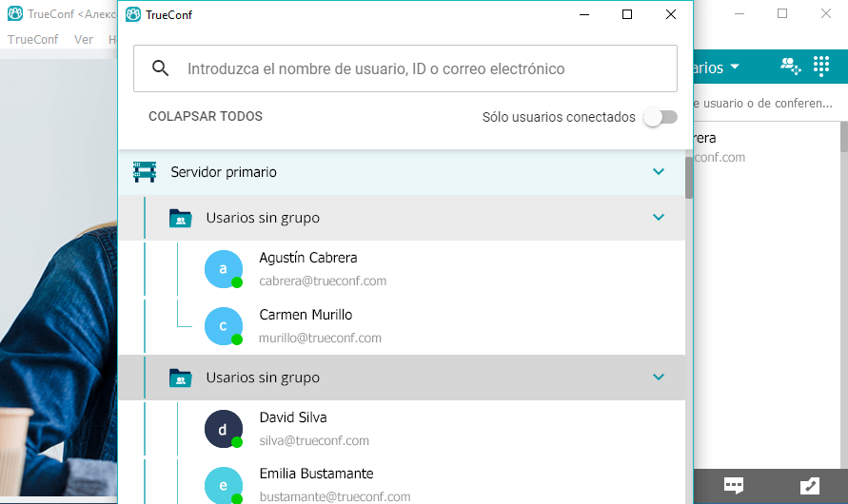This screenshot has height=504, width=848.
Task: Select Carmen Murillo's avatar
Action: click(x=224, y=326)
